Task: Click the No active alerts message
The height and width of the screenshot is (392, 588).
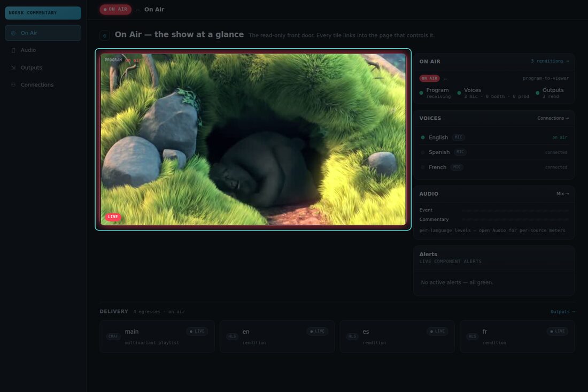Action: click(457, 282)
